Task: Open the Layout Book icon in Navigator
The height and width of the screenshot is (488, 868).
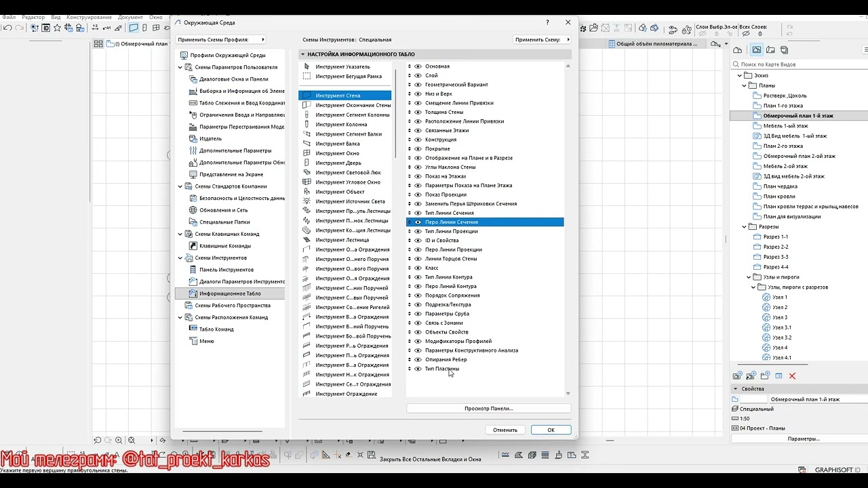Action: coord(771,49)
